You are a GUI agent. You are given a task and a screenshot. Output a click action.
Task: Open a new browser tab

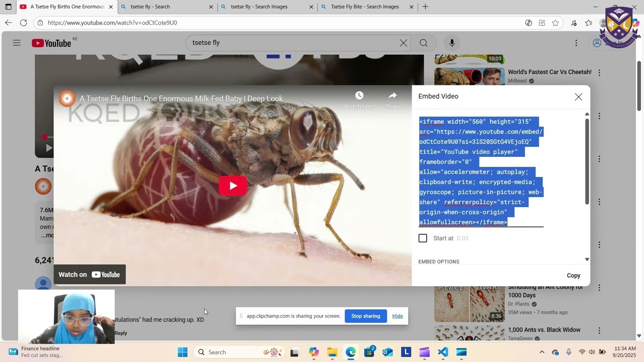(425, 7)
